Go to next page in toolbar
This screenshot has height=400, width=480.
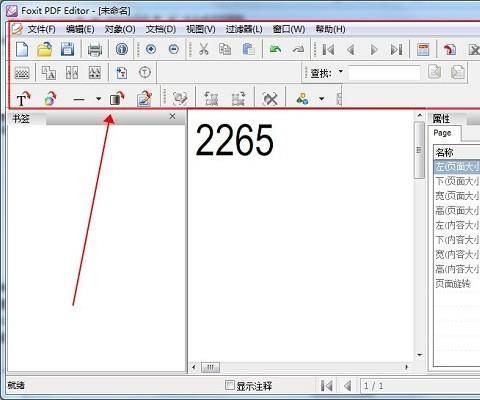pyautogui.click(x=374, y=50)
